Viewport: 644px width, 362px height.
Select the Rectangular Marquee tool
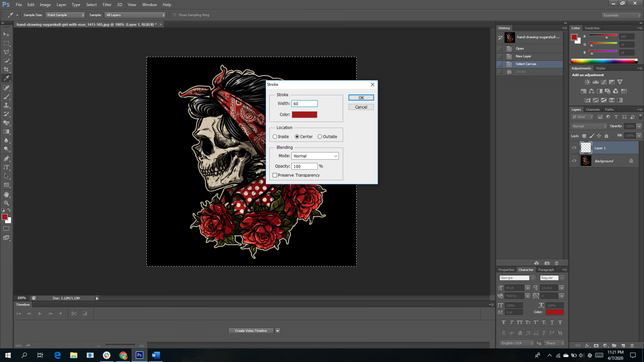coord(6,43)
